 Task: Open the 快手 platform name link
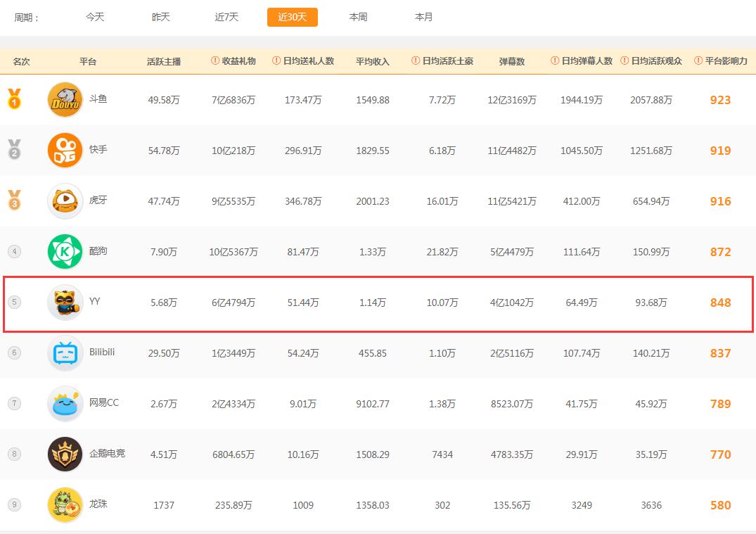(98, 150)
